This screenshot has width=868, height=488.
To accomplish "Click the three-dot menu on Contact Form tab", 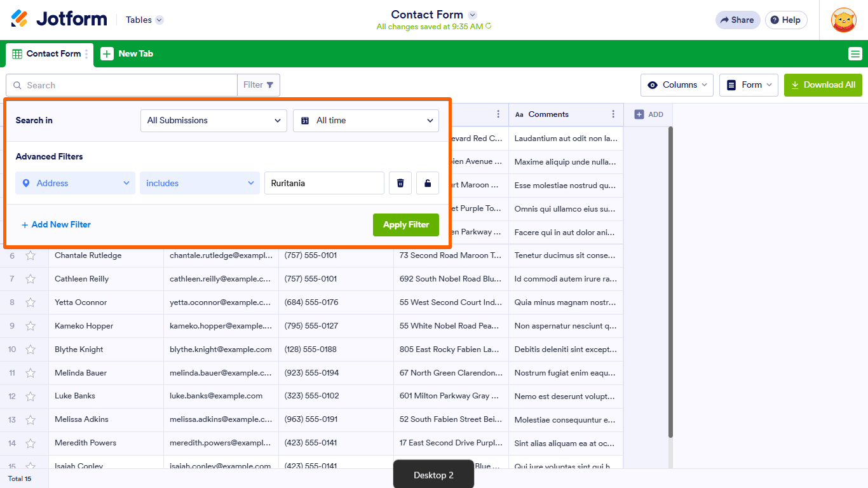I will (87, 54).
